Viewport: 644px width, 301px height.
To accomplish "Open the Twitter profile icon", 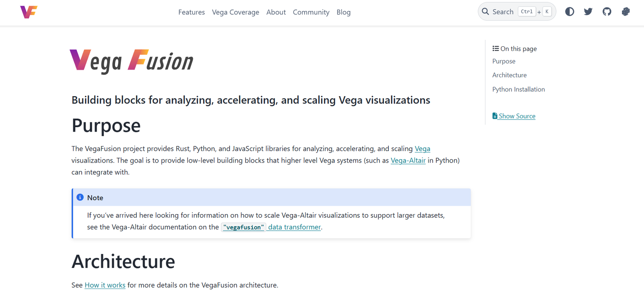I will pyautogui.click(x=588, y=12).
